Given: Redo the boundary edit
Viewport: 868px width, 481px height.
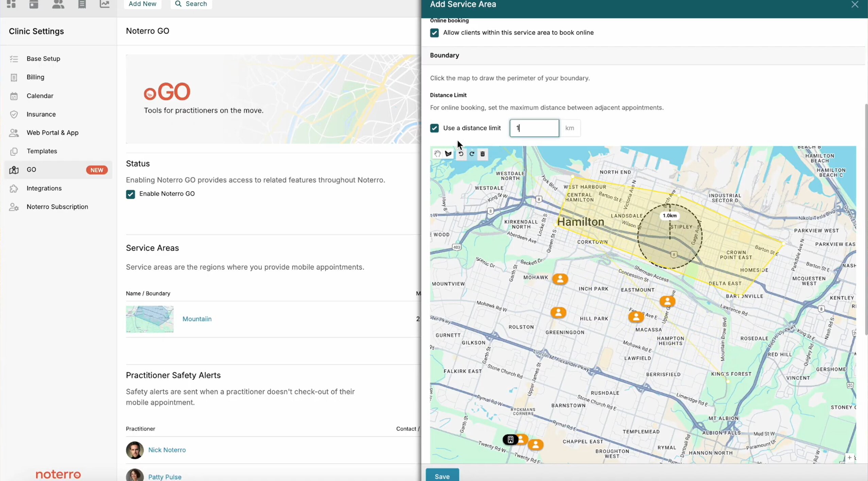Looking at the screenshot, I should click(472, 154).
